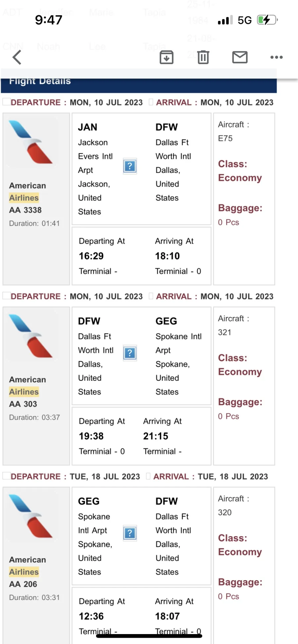Tap the back arrow to leave the email
The image size is (298, 644).
pos(17,57)
